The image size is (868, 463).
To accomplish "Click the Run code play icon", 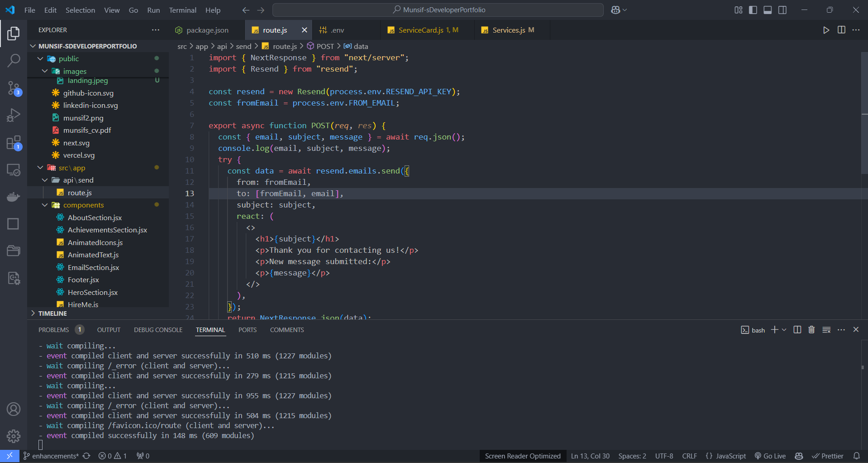I will coord(826,30).
